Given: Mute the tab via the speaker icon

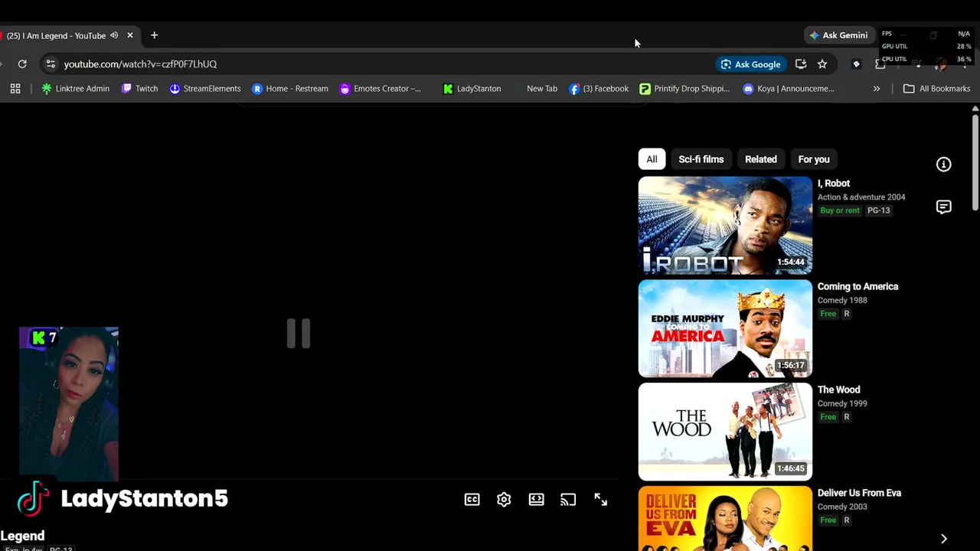Looking at the screenshot, I should pyautogui.click(x=114, y=35).
